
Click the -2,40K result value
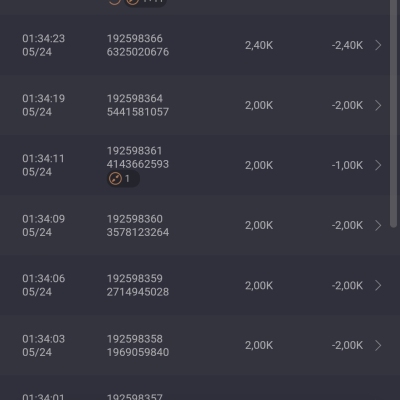click(x=347, y=45)
